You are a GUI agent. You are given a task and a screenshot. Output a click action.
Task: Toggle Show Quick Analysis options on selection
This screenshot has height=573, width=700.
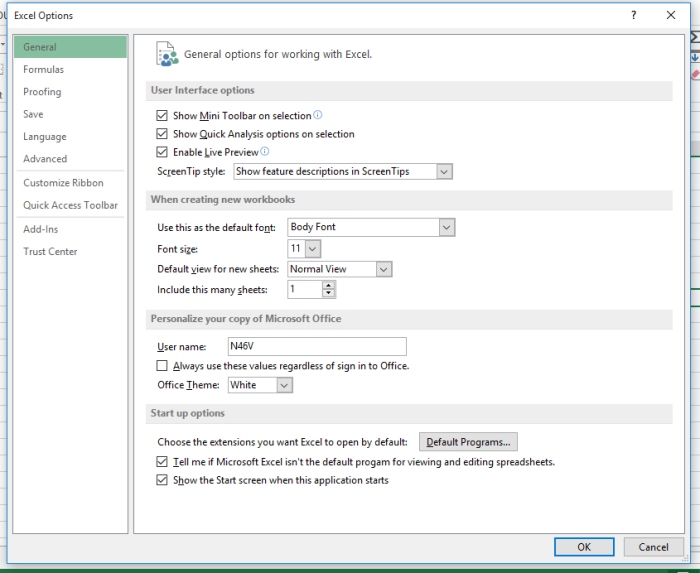pyautogui.click(x=163, y=134)
